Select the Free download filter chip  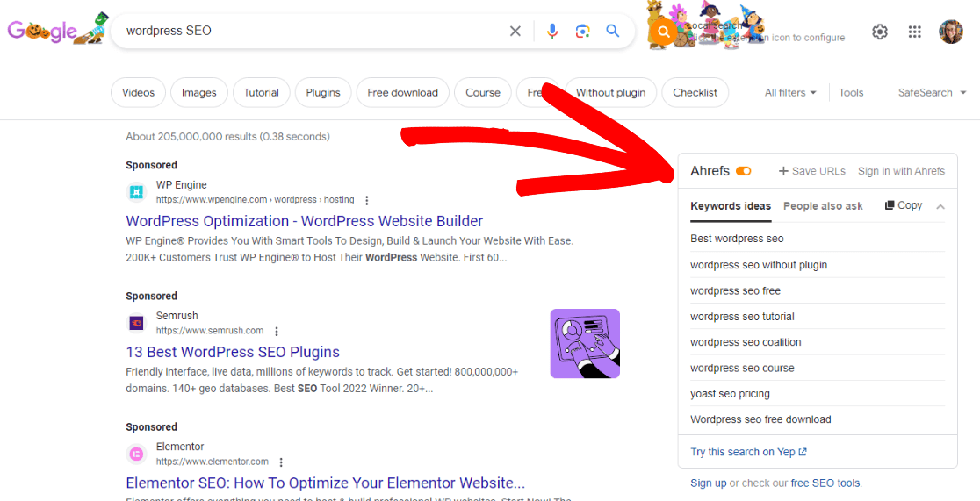(x=402, y=92)
